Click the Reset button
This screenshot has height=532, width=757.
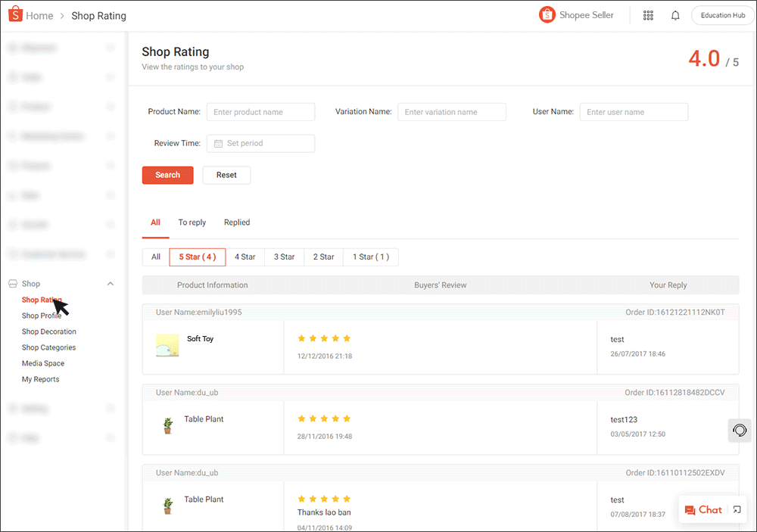click(x=226, y=175)
